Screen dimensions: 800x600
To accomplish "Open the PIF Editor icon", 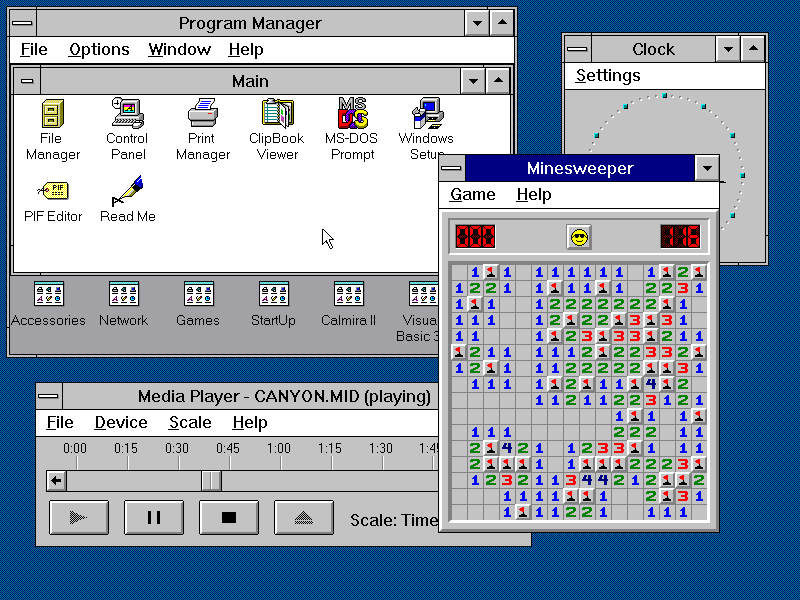I will (52, 190).
